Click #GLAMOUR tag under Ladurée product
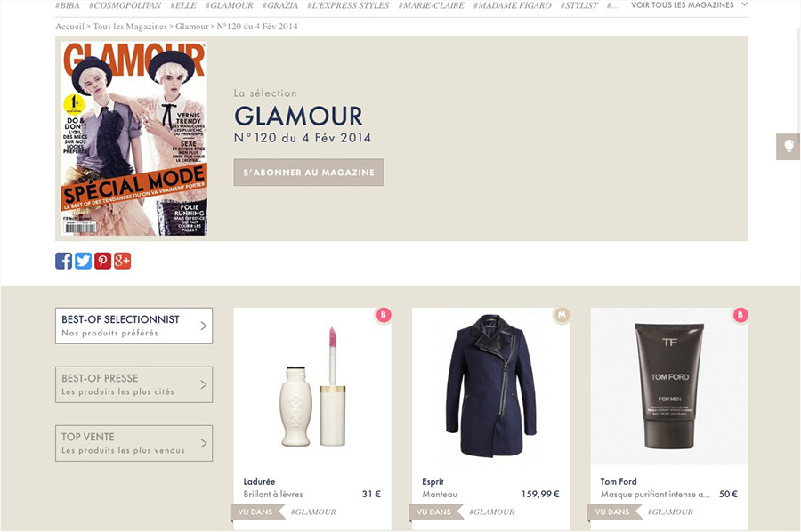 (x=313, y=512)
